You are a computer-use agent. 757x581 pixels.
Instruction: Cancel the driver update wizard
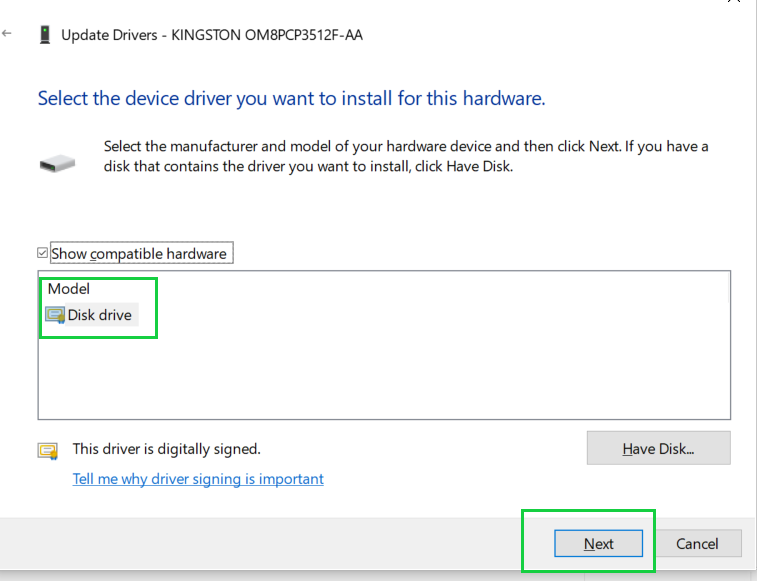[697, 543]
